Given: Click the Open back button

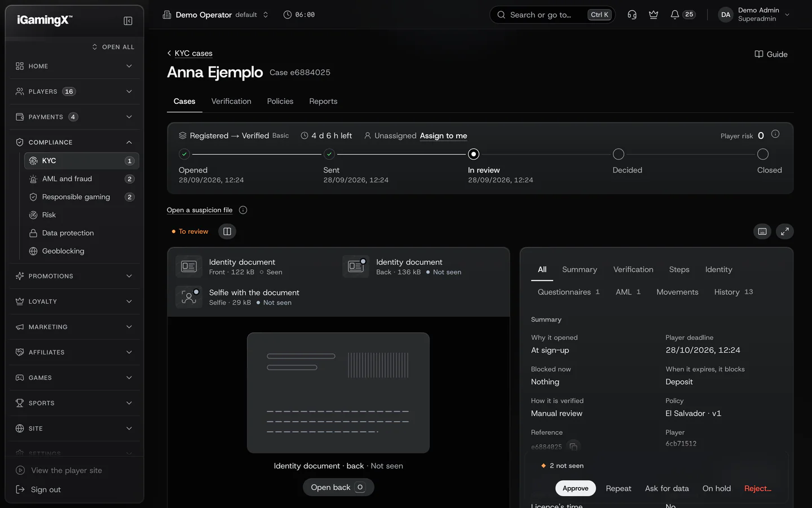Looking at the screenshot, I should (338, 487).
